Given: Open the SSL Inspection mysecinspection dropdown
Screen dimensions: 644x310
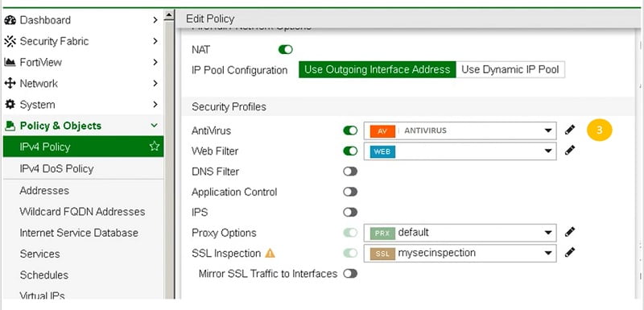Looking at the screenshot, I should [x=460, y=253].
